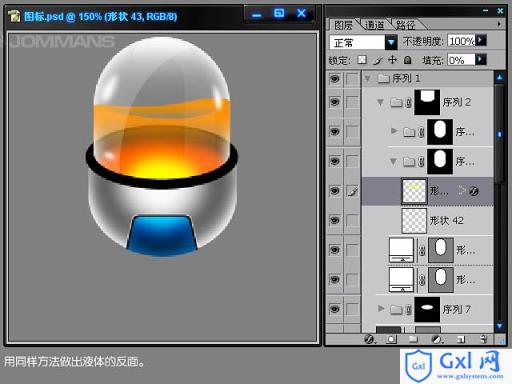Hide the 序列 1 group visibility eye
The image size is (512, 384).
pos(335,79)
